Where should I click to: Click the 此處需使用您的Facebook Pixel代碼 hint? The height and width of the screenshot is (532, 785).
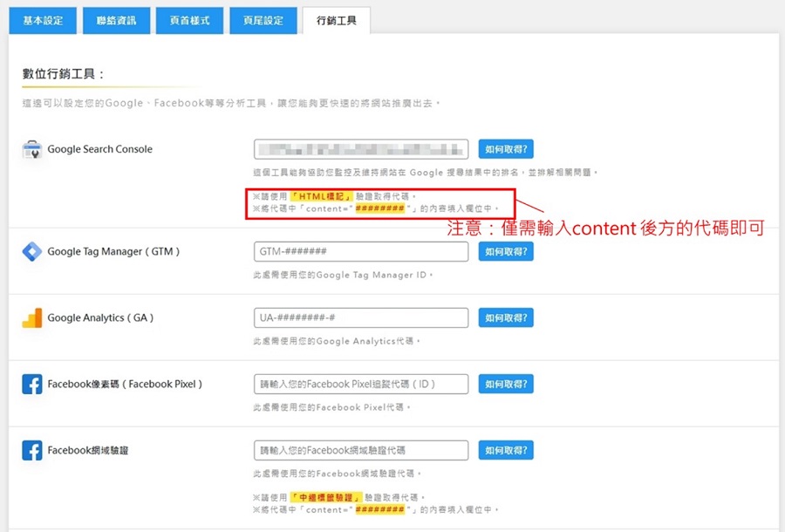(331, 407)
